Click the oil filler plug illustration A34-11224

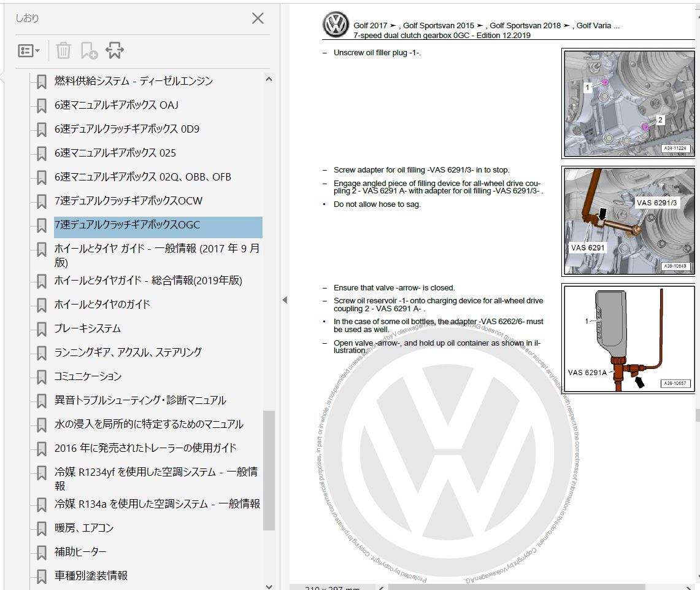pyautogui.click(x=628, y=103)
